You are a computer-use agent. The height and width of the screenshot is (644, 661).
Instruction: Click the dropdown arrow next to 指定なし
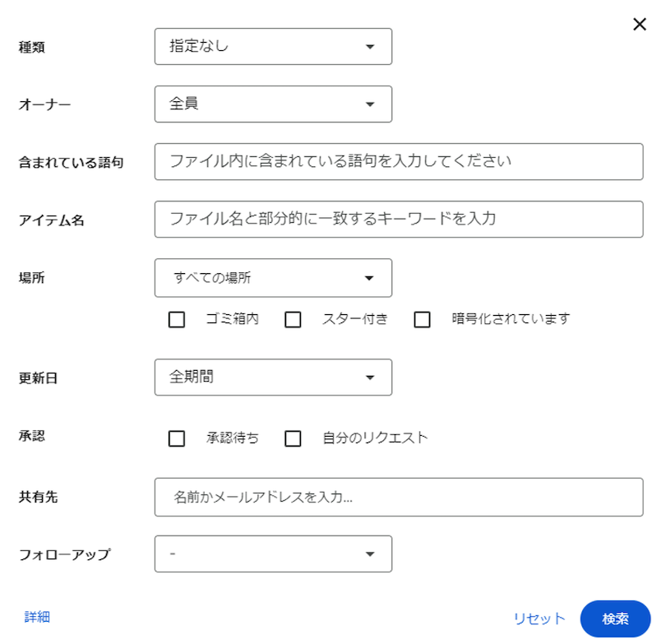click(x=372, y=46)
